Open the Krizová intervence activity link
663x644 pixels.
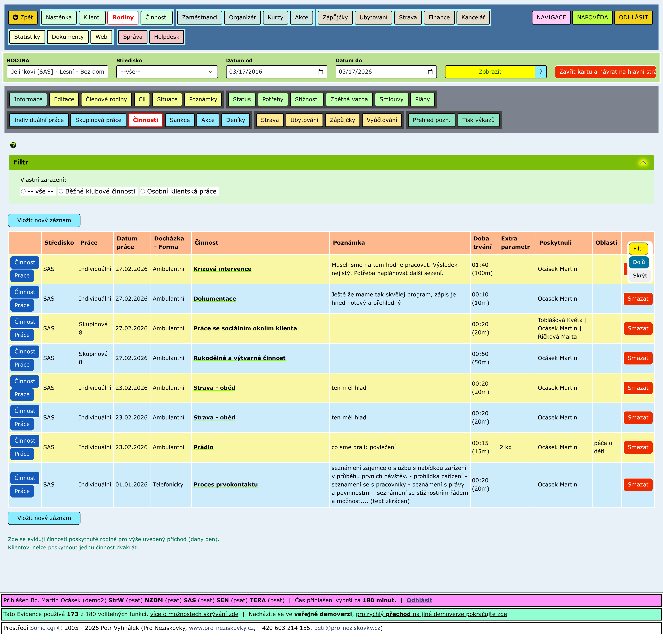222,269
